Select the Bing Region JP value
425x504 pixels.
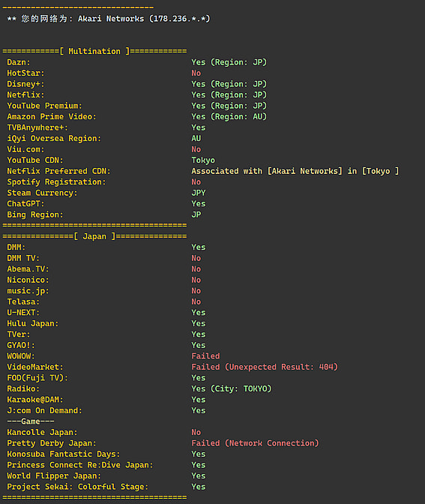pyautogui.click(x=196, y=214)
